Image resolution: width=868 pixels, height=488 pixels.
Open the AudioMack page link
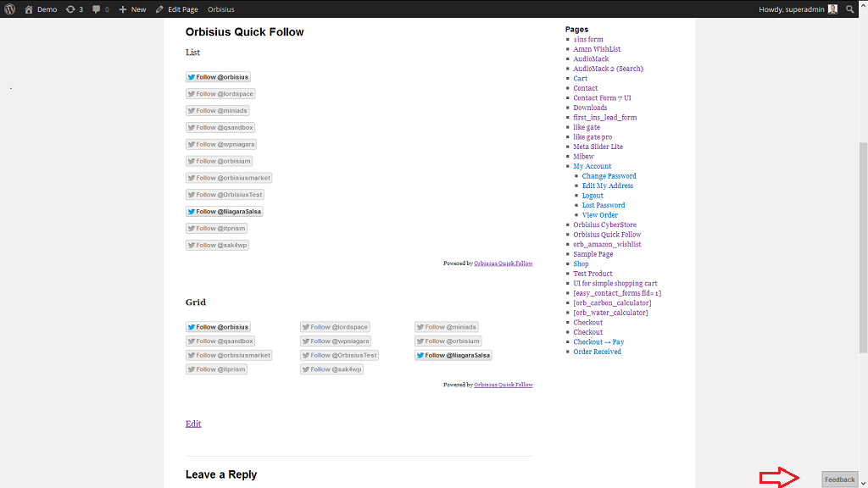click(591, 58)
